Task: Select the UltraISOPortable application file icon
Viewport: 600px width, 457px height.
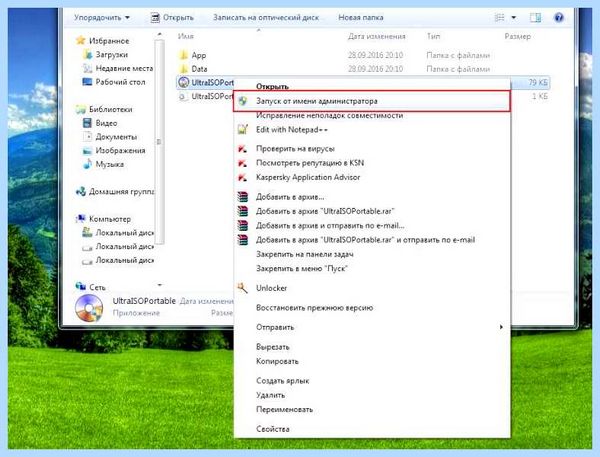Action: [184, 82]
